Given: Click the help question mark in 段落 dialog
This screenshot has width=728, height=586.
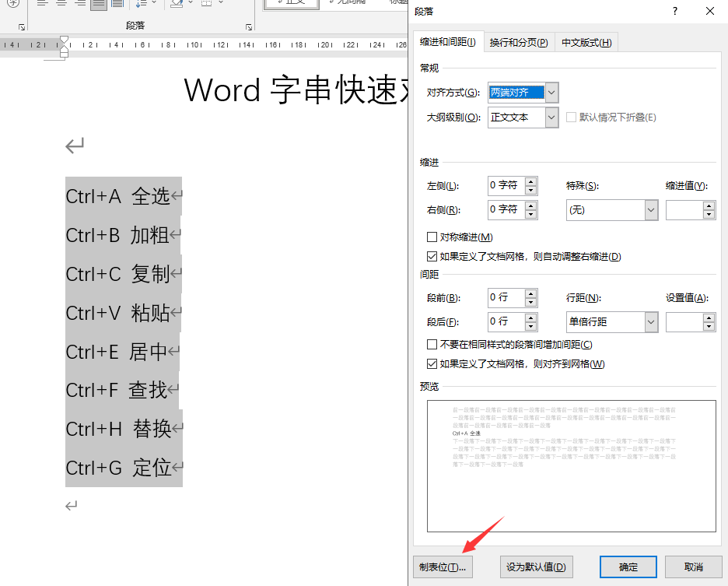Looking at the screenshot, I should click(x=675, y=11).
